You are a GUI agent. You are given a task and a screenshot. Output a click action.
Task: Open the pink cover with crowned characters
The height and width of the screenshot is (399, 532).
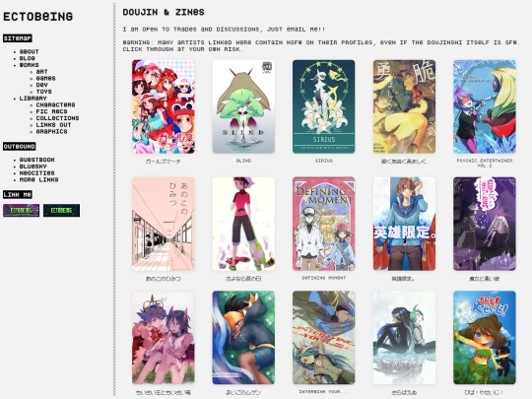[x=164, y=338]
